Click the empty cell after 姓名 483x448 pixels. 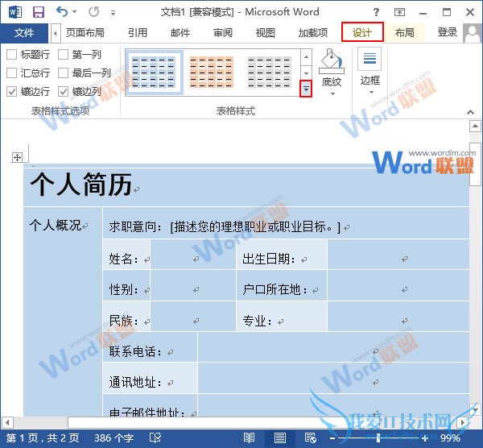coord(193,255)
